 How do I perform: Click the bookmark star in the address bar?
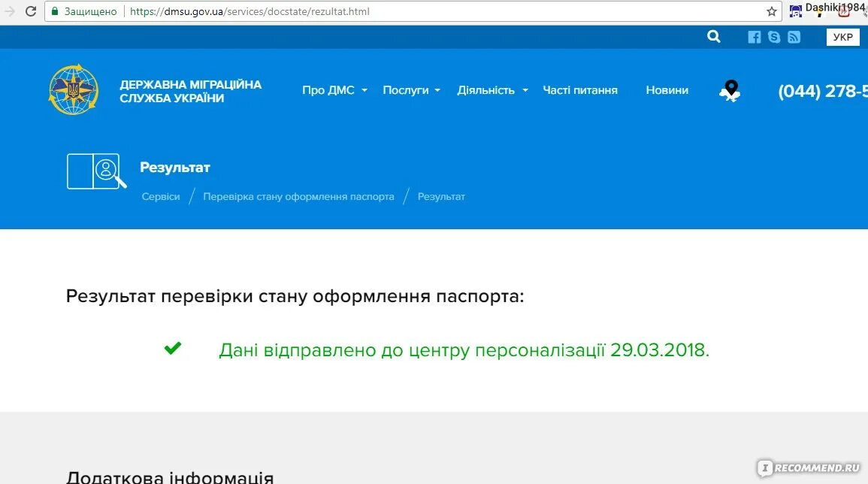(771, 11)
